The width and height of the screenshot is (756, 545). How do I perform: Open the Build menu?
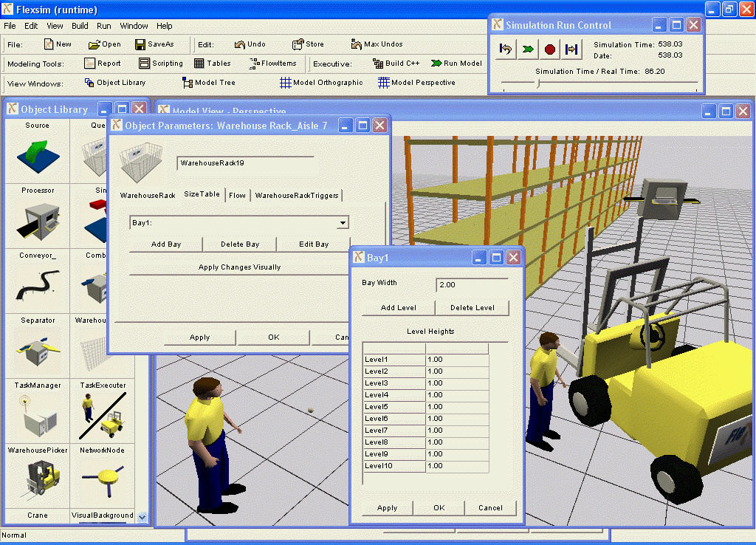tap(80, 26)
